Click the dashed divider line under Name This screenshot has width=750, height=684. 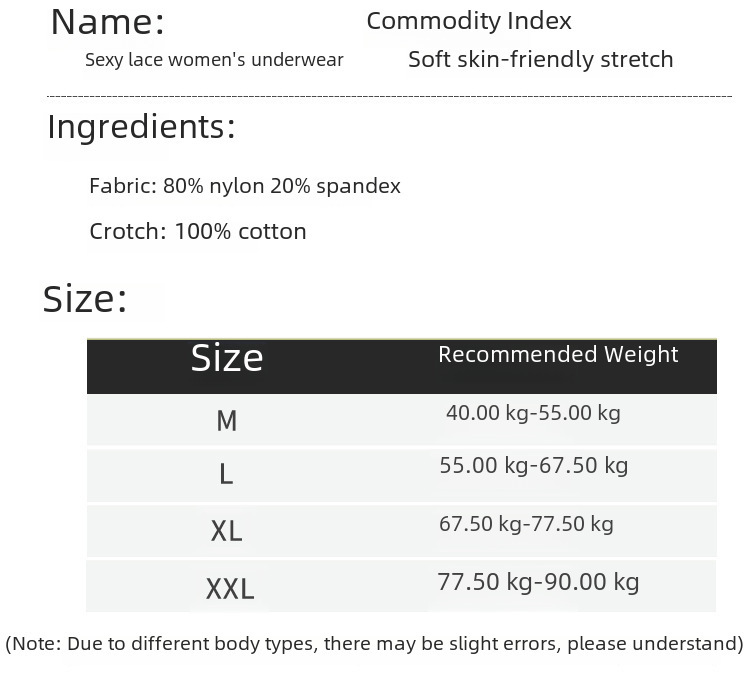pos(390,95)
